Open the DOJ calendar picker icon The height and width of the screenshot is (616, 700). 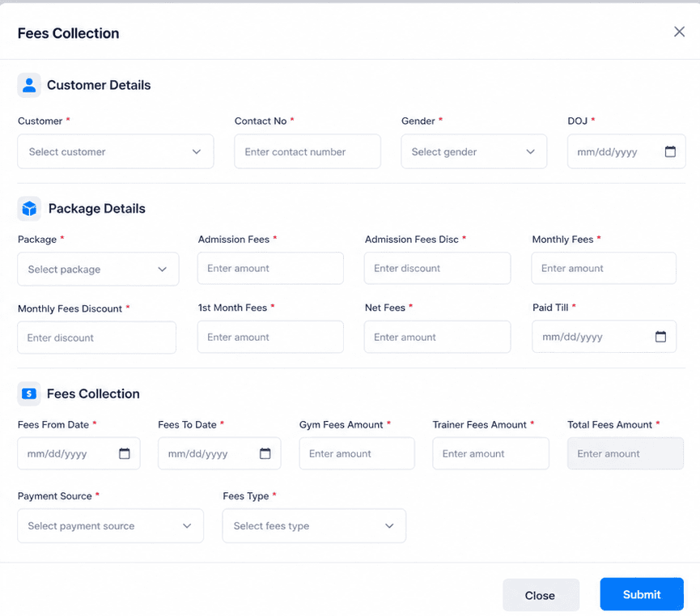pyautogui.click(x=670, y=151)
